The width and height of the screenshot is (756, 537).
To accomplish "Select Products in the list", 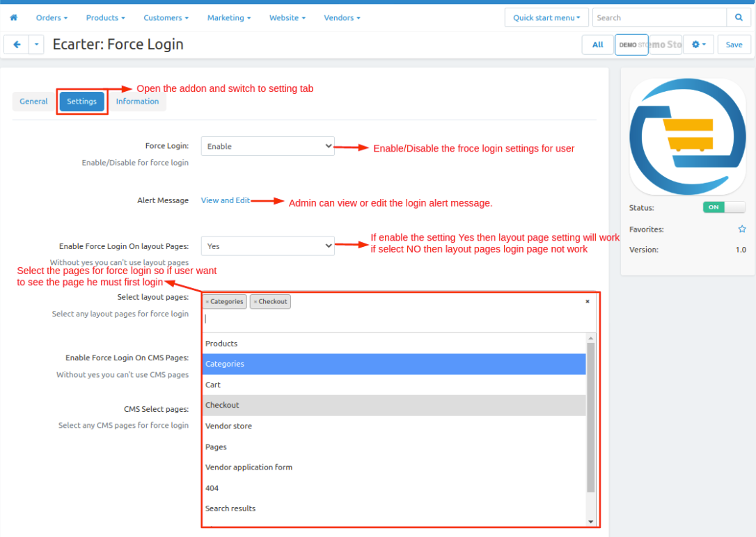I will tap(394, 344).
